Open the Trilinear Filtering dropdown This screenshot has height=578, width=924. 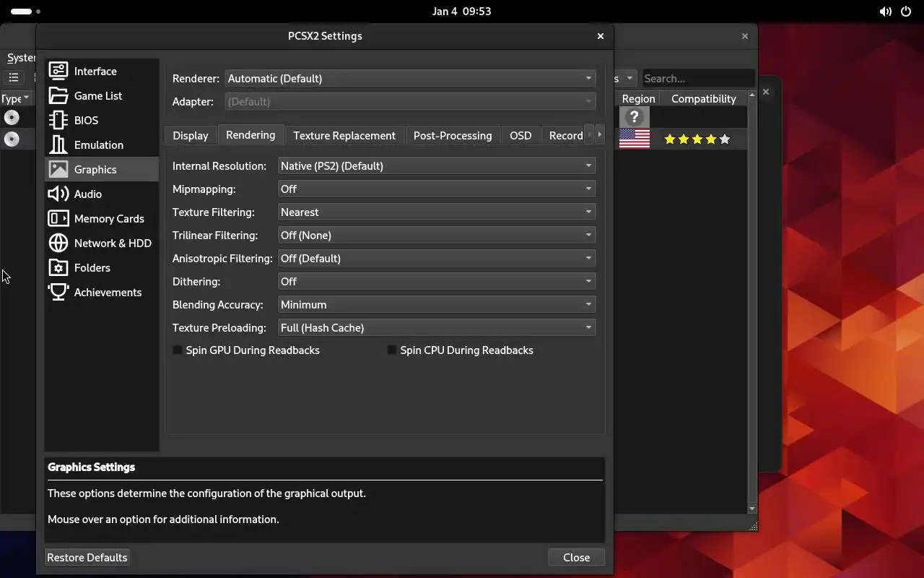(x=437, y=235)
